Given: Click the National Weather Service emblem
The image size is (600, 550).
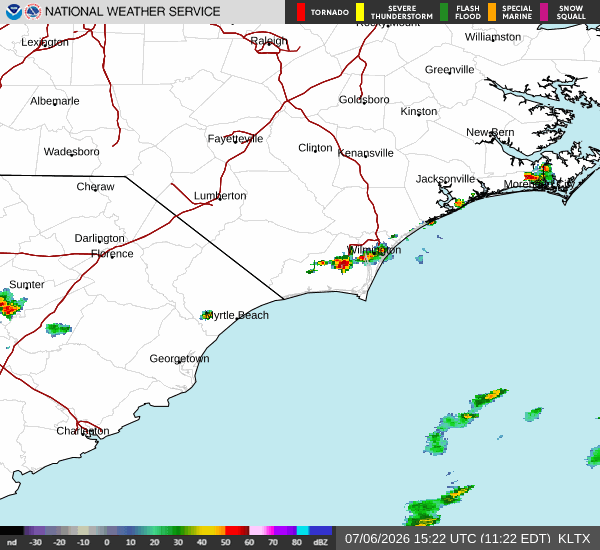Looking at the screenshot, I should pos(33,12).
